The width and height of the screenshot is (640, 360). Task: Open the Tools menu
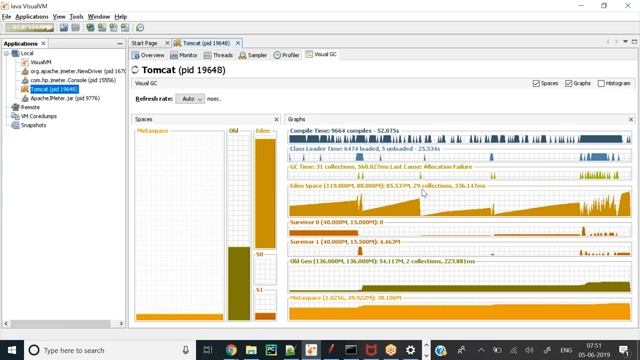tap(76, 17)
